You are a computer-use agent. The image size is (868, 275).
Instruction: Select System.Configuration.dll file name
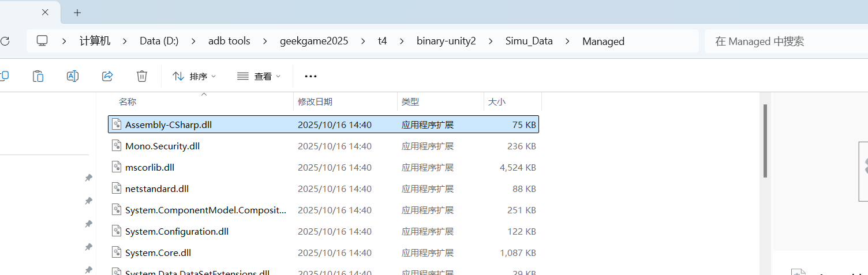[x=177, y=231]
